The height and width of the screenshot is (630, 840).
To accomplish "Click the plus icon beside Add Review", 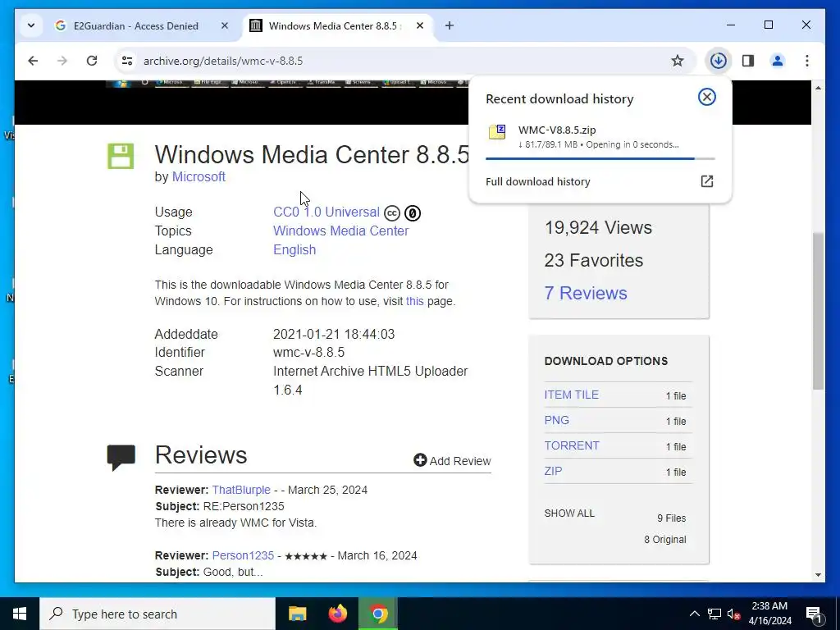I will point(420,460).
